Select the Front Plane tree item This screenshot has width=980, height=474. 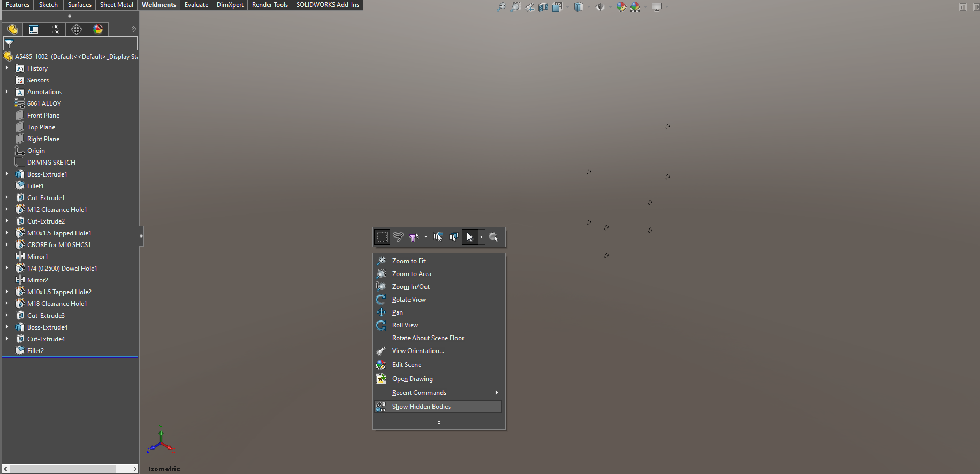(43, 115)
